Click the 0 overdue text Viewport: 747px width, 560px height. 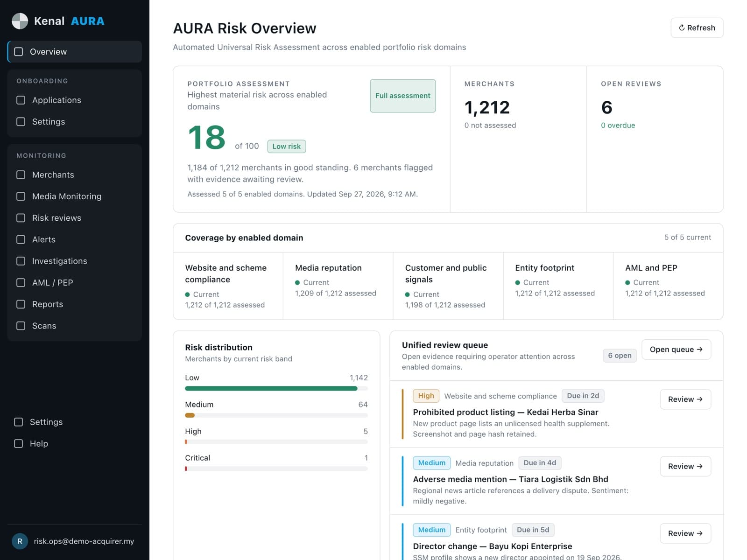618,126
